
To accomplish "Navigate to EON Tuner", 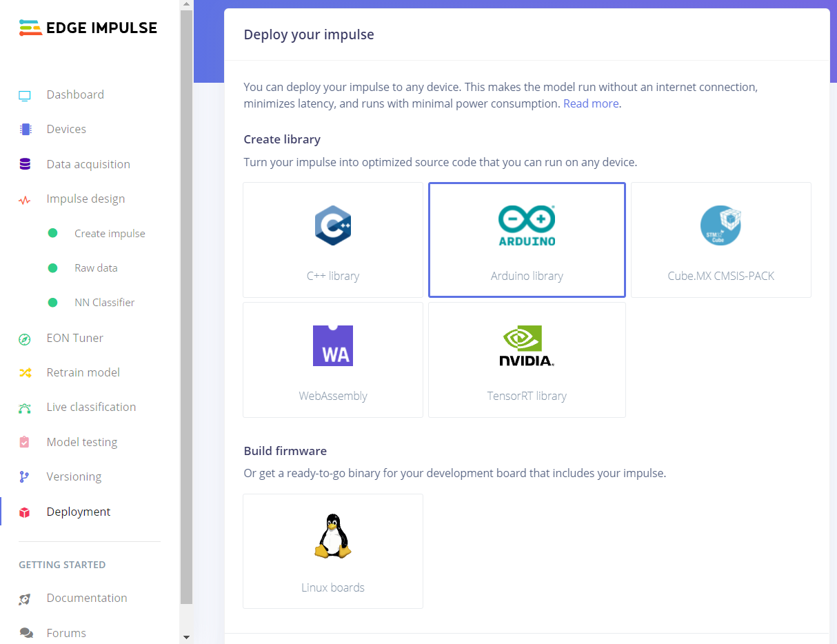I will point(75,338).
